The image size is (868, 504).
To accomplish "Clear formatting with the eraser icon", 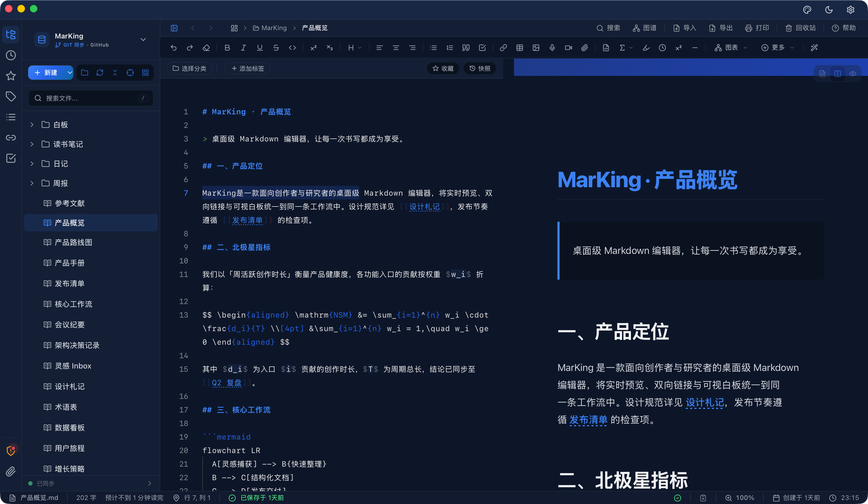I will pos(206,48).
